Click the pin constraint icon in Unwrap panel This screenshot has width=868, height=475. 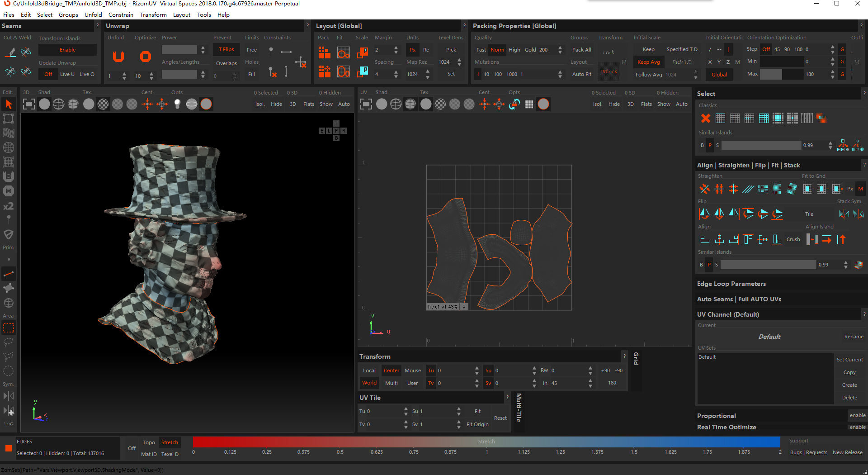(x=271, y=52)
